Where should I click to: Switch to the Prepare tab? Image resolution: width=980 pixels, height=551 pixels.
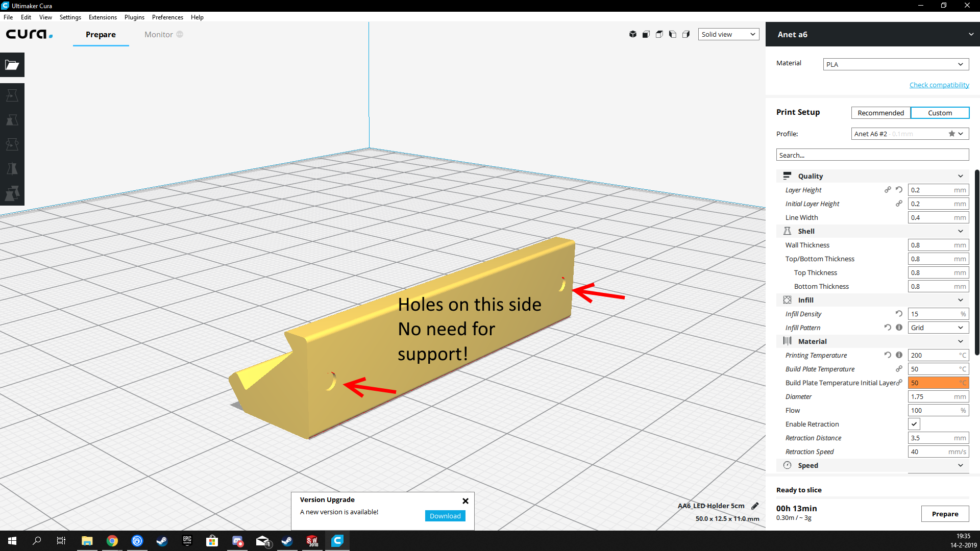click(x=101, y=34)
